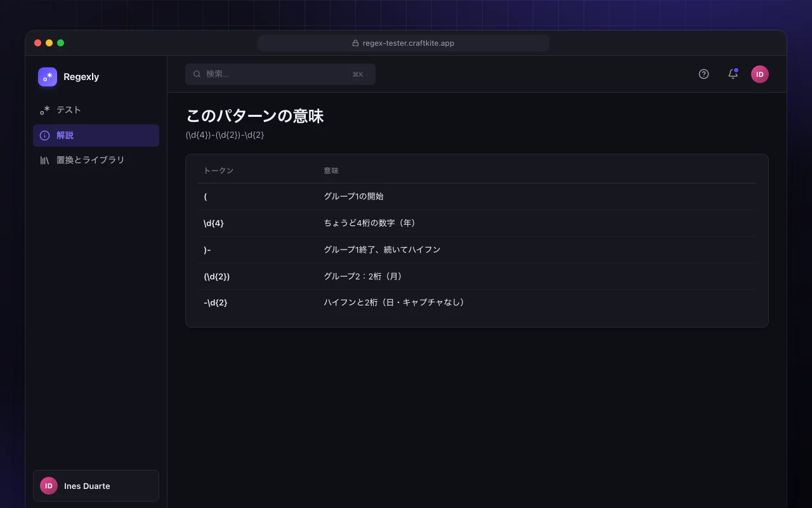Click the Regexly brand name

81,77
